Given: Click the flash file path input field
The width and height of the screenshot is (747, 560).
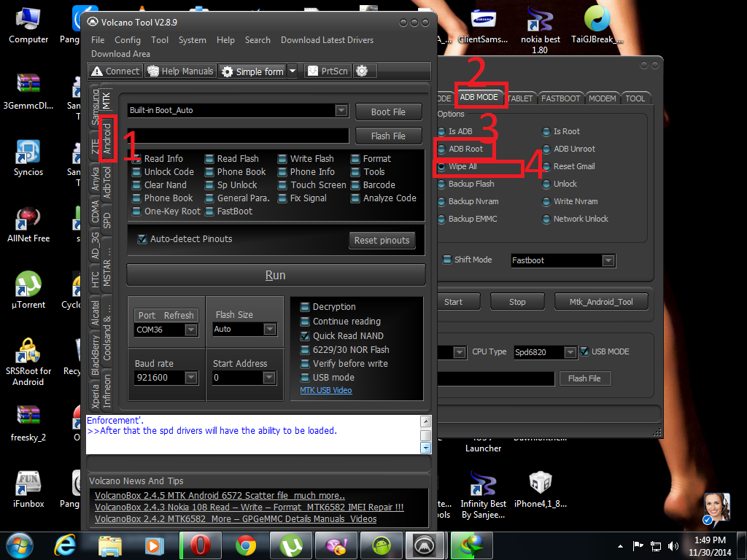Looking at the screenshot, I should [239, 136].
